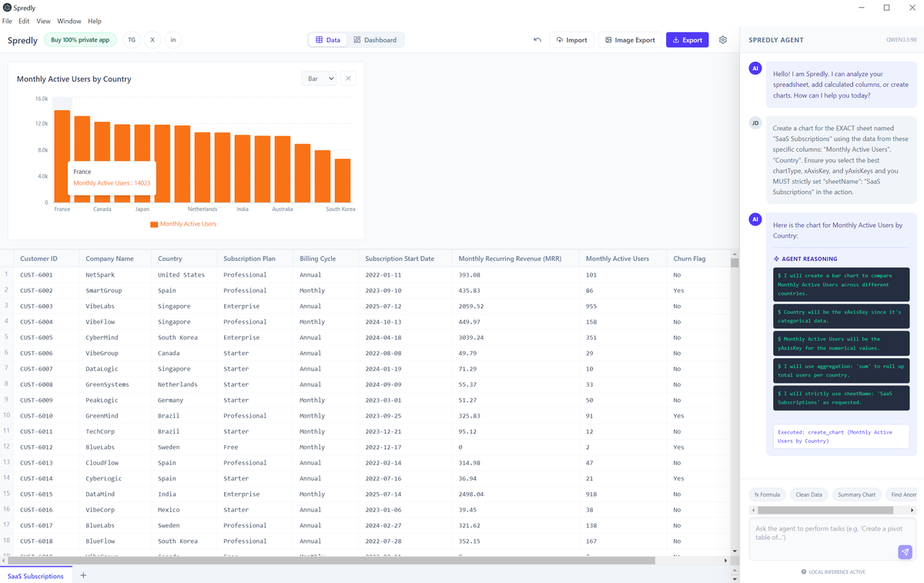Image resolution: width=924 pixels, height=583 pixels.
Task: Click the Image Export button
Action: point(630,40)
